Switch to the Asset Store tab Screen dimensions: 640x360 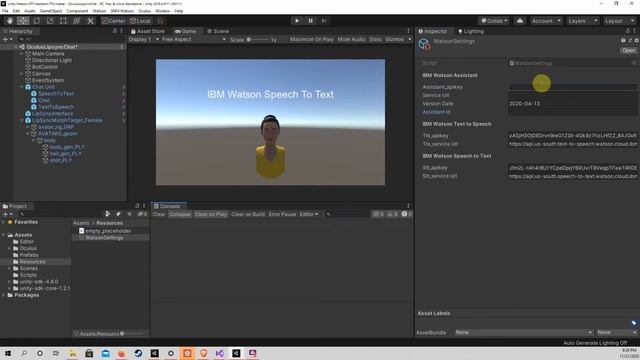[x=148, y=31]
